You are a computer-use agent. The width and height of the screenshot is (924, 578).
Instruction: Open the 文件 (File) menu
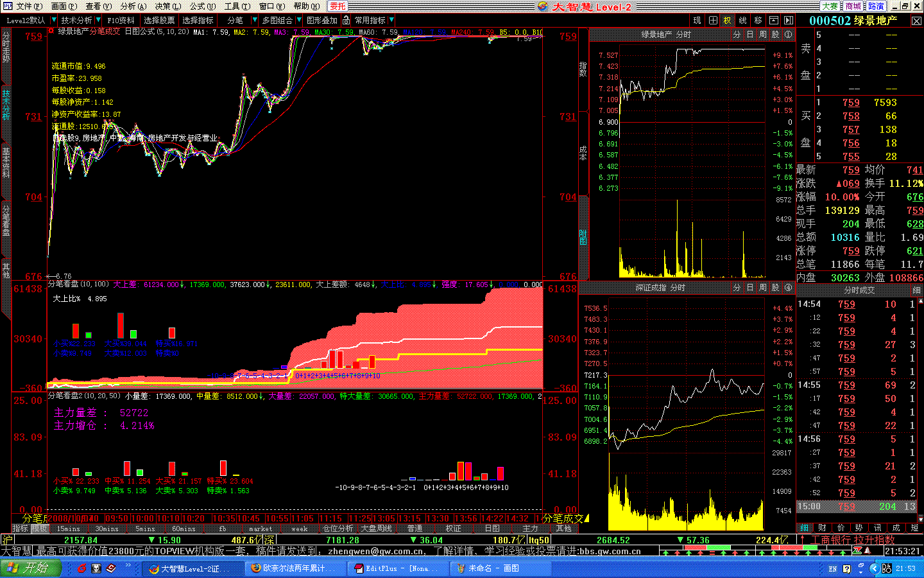[x=28, y=6]
